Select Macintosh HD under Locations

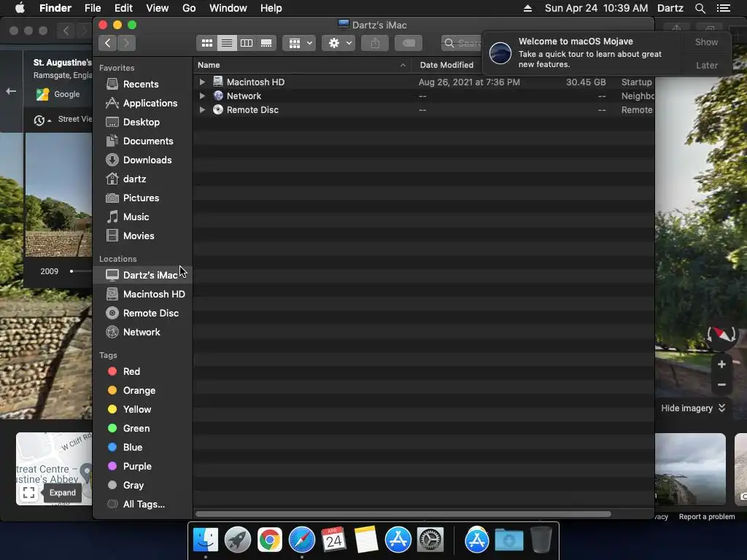(154, 295)
